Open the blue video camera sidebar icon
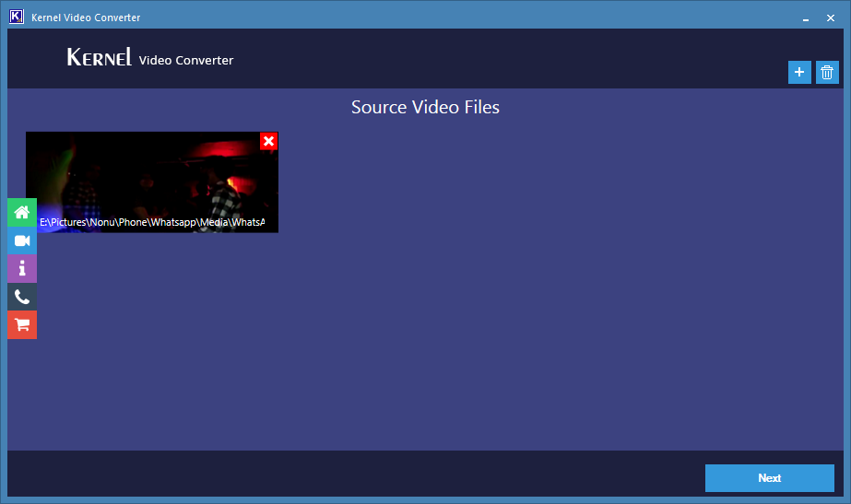This screenshot has height=504, width=851. tap(22, 240)
